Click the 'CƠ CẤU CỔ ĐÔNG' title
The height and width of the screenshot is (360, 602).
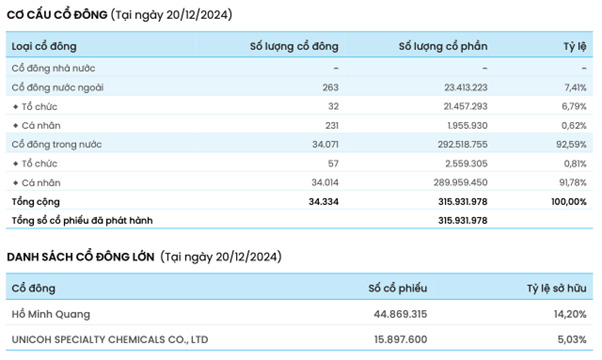coord(57,15)
